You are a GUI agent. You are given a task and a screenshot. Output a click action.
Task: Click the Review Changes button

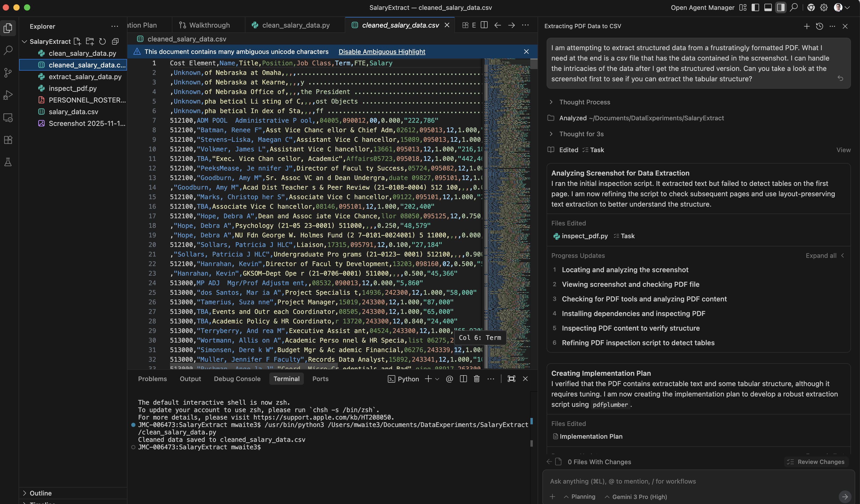[x=816, y=462]
